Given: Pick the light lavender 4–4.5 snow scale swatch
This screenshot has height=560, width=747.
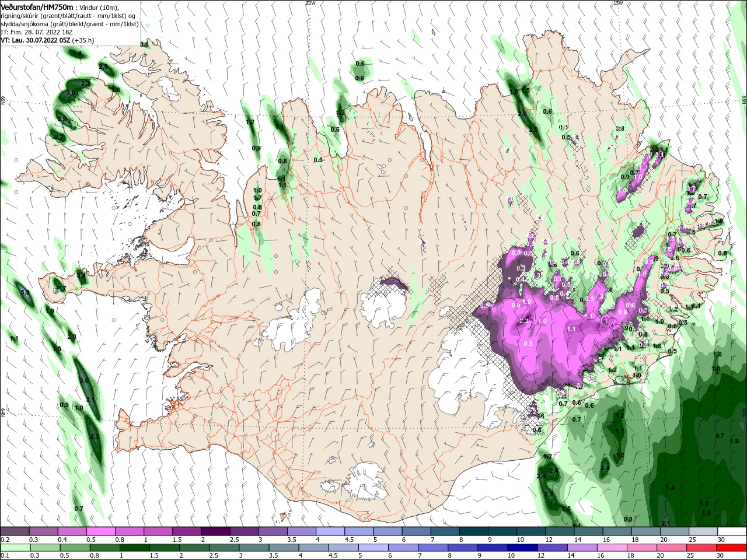Looking at the screenshot, I should point(330,531).
